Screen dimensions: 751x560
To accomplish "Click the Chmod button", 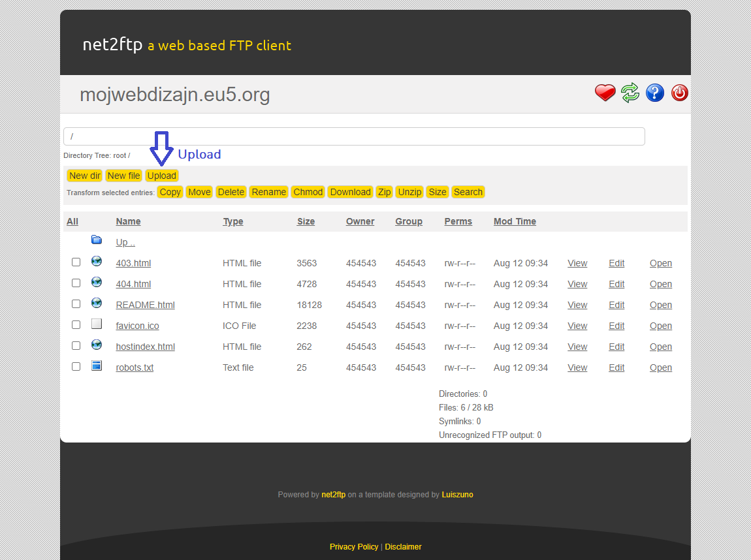I will tap(308, 192).
